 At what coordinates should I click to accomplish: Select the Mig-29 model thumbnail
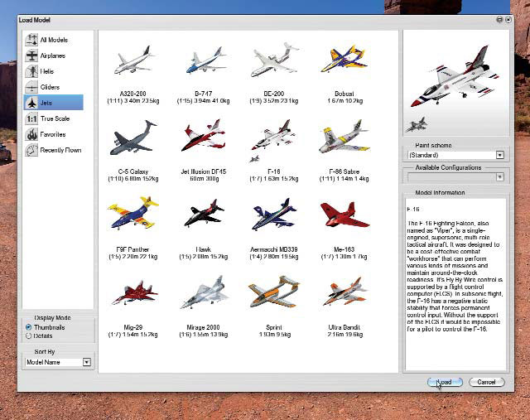click(135, 292)
